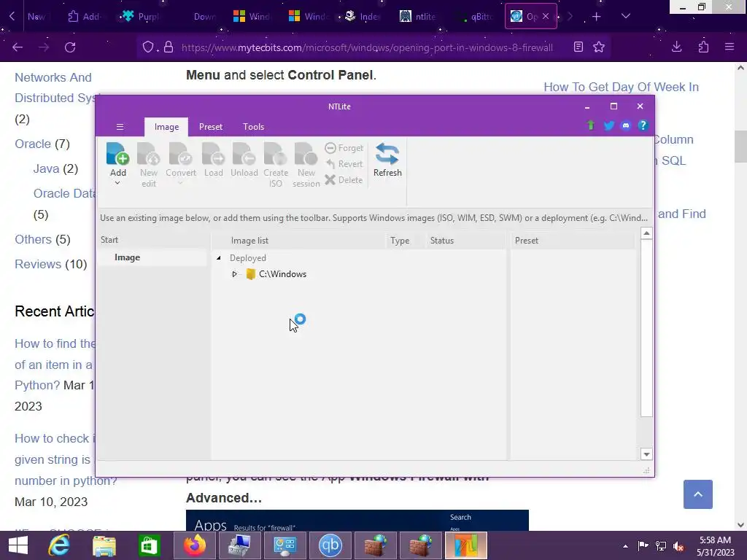Toggle reader view in address bar
Image resolution: width=747 pixels, height=560 pixels.
tap(578, 47)
